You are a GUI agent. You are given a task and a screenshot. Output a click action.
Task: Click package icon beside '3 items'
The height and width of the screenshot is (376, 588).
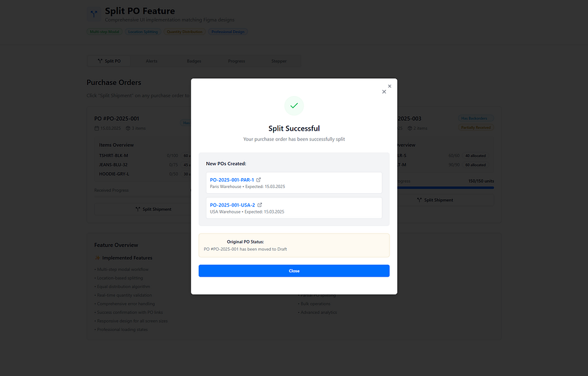click(128, 128)
